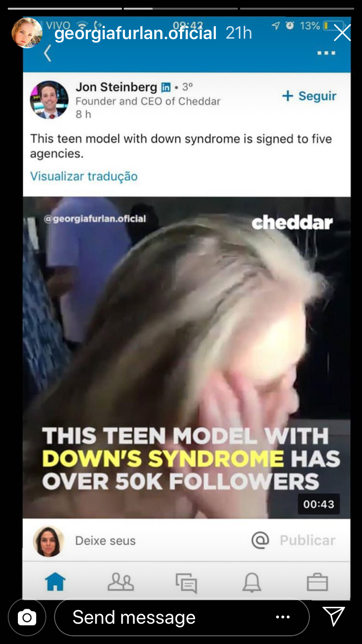Open the LinkedIn home tab icon
This screenshot has width=362, height=644.
pos(55,582)
